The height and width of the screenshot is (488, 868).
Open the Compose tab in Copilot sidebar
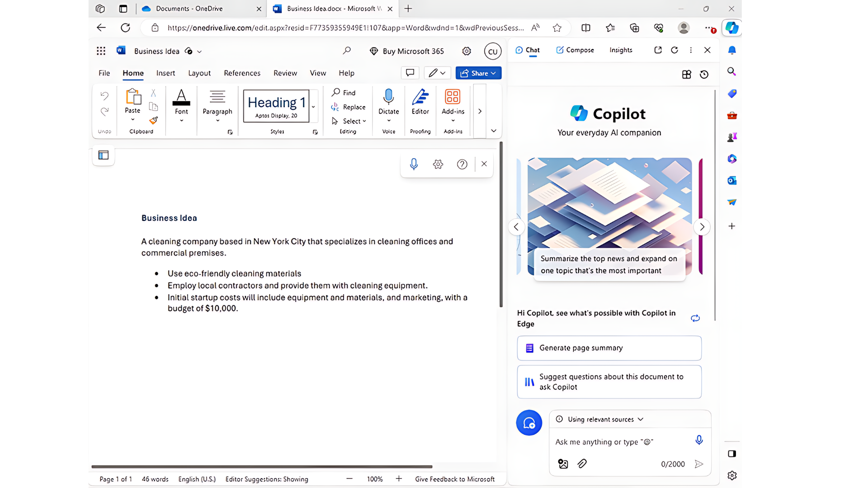point(575,50)
